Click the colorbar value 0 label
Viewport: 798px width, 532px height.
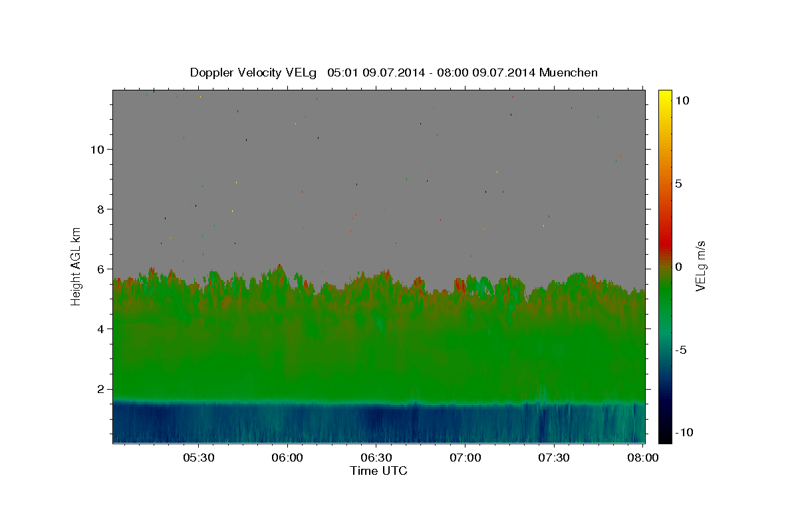(x=679, y=267)
